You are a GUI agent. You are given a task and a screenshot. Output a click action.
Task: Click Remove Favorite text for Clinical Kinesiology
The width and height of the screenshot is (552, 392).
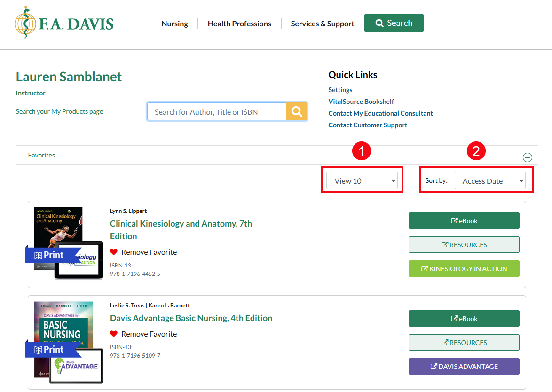149,252
